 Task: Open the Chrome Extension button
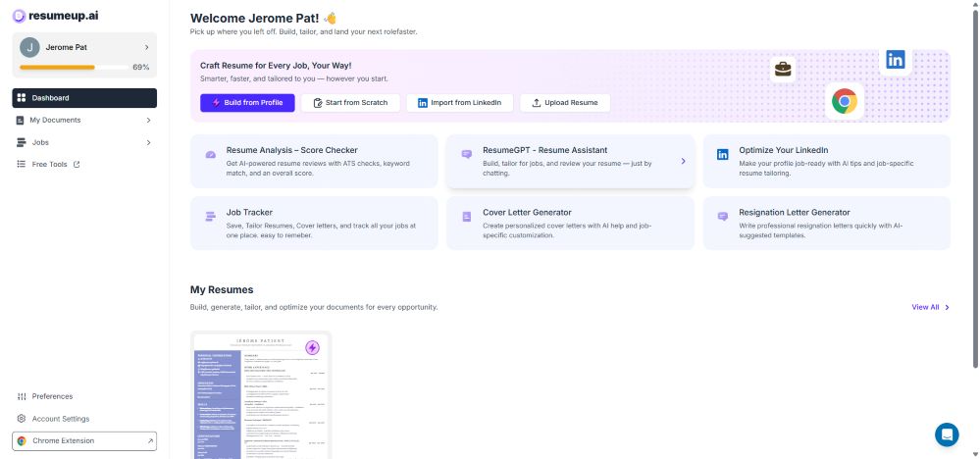(84, 441)
